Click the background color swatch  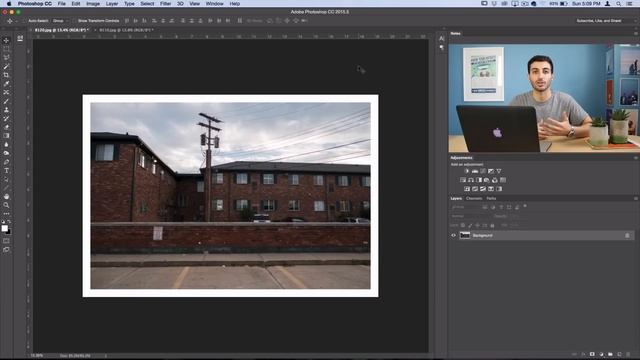point(9,232)
